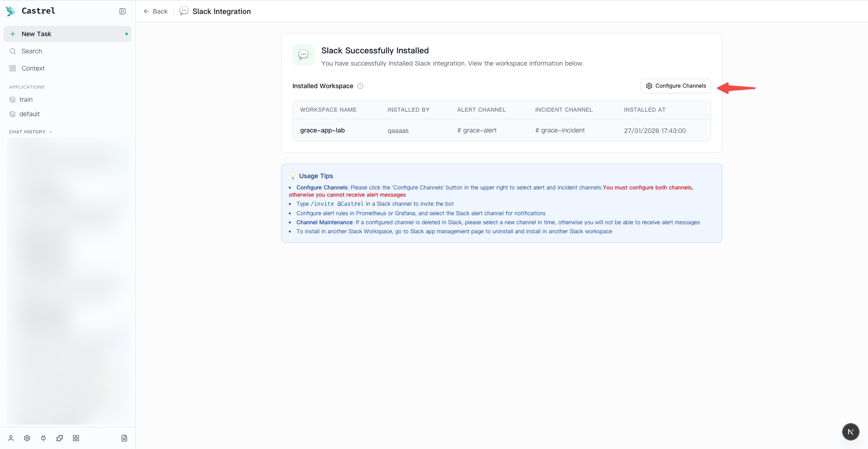Open Context from the sidebar

(x=33, y=68)
